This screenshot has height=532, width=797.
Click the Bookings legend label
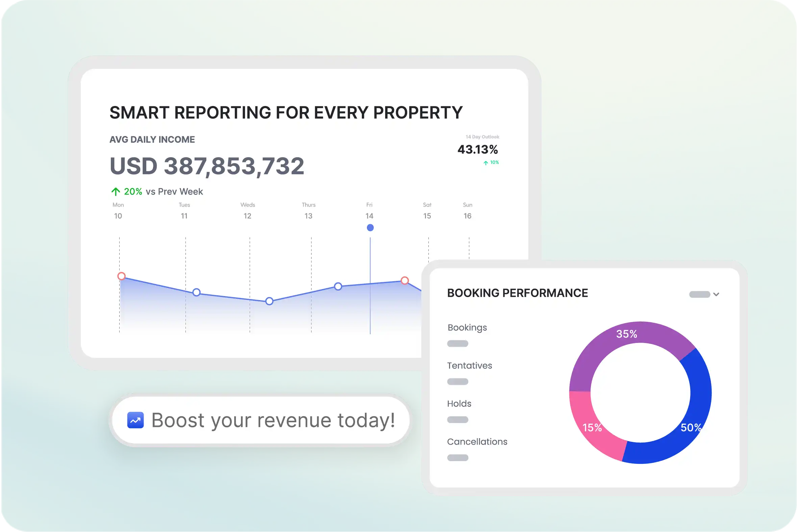467,327
